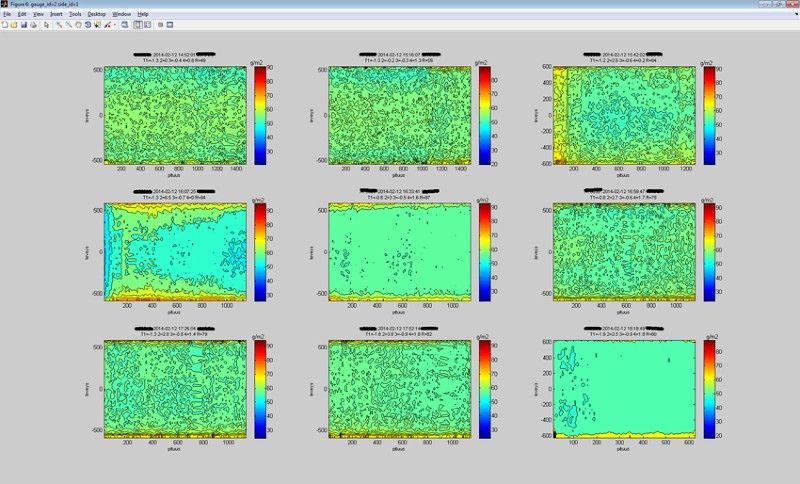Viewport: 800px width, 484px height.
Task: Toggle the Insert Colorbar toolbar button
Action: (x=138, y=24)
